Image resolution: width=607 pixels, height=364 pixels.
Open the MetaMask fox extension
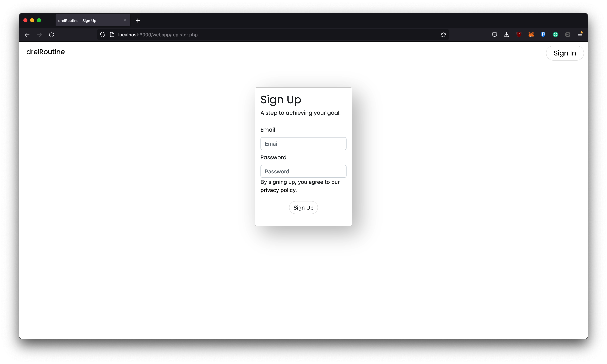[531, 35]
